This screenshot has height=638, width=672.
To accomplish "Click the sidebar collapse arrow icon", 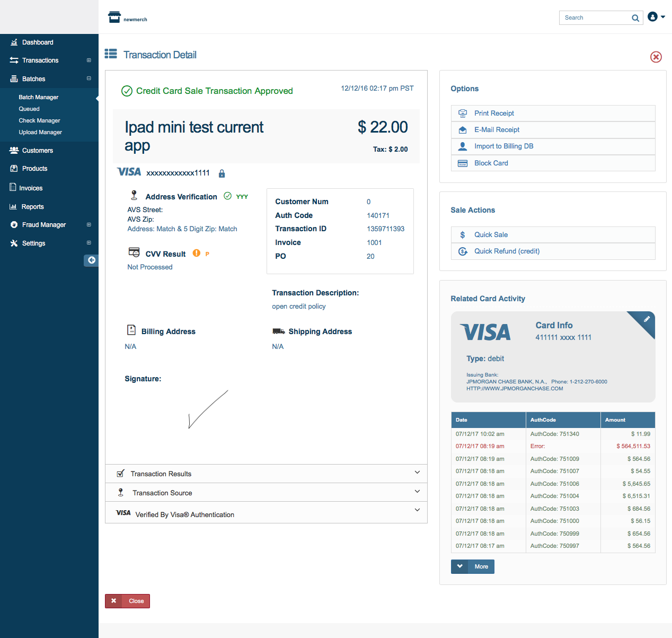I will pos(91,260).
